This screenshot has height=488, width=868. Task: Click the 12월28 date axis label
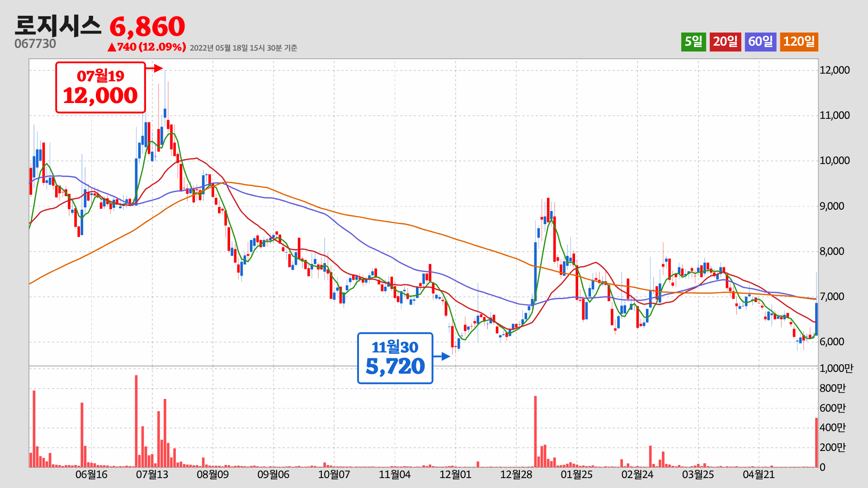(x=516, y=474)
